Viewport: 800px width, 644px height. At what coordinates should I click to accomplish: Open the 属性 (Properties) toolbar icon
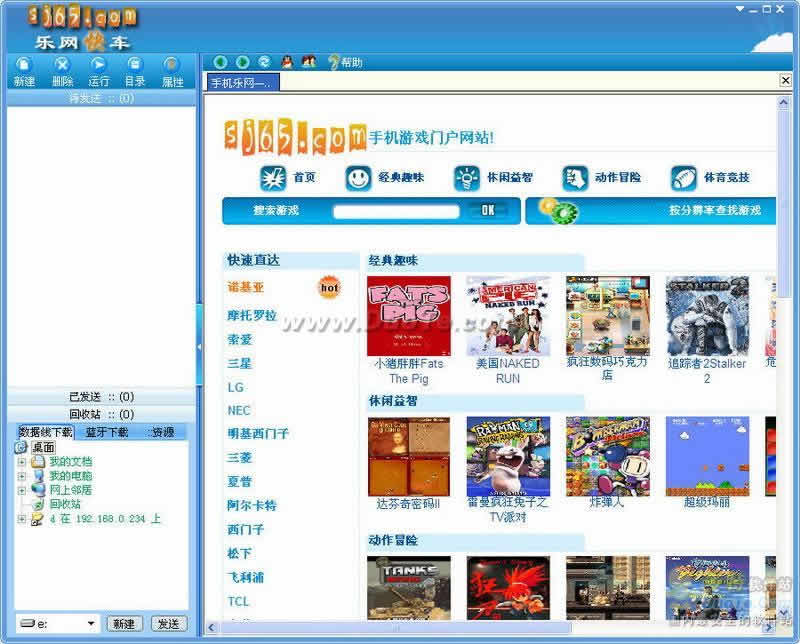172,71
